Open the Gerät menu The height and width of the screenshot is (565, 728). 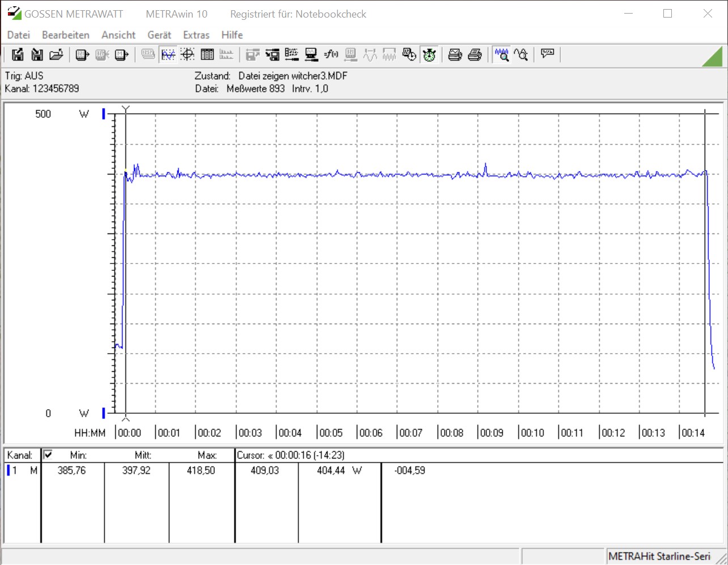(x=159, y=35)
